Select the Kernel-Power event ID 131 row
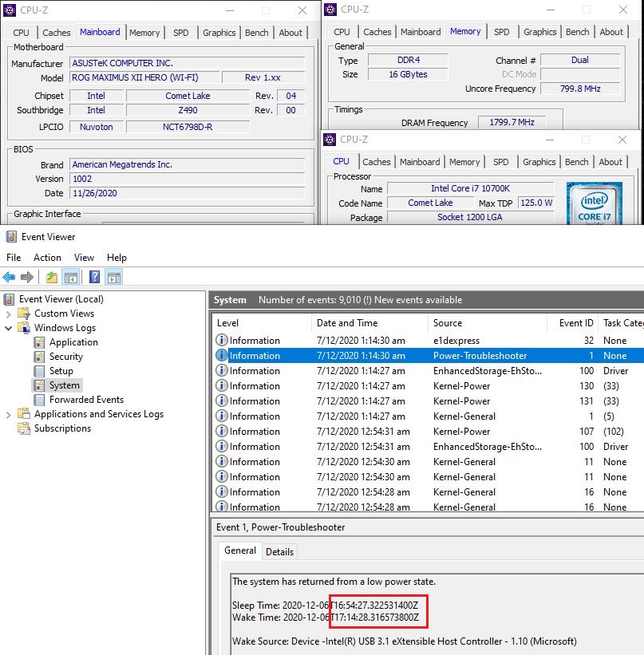This screenshot has height=655, width=644. tap(429, 401)
